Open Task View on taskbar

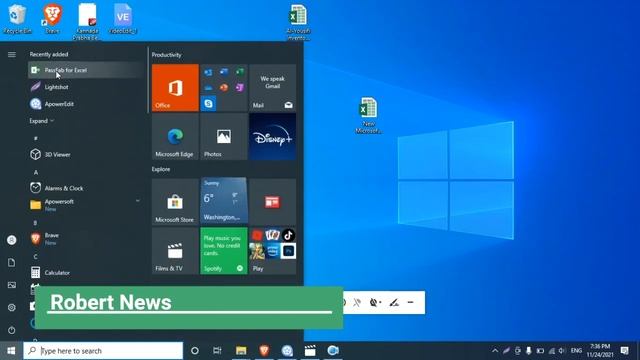(217, 351)
